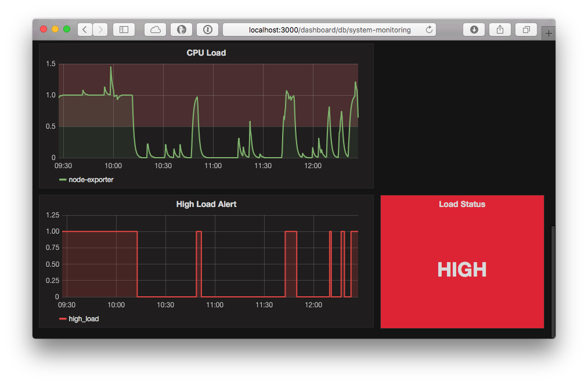
Task: Click the localhost:3000 address bar
Action: click(x=329, y=30)
